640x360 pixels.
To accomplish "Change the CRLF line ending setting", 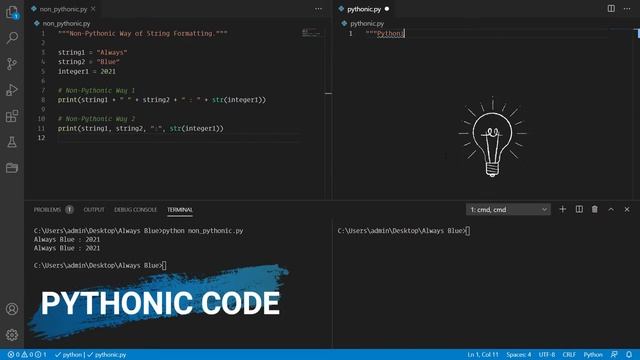I will click(569, 355).
